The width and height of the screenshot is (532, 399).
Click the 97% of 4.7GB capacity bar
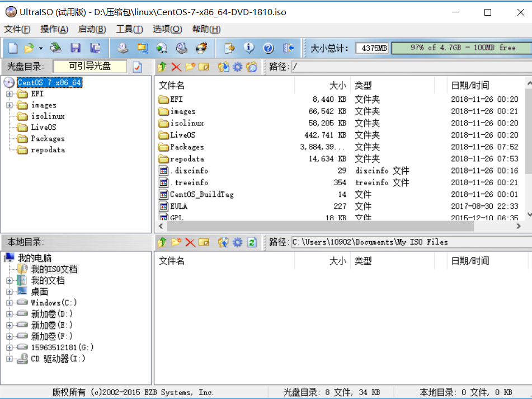click(462, 48)
